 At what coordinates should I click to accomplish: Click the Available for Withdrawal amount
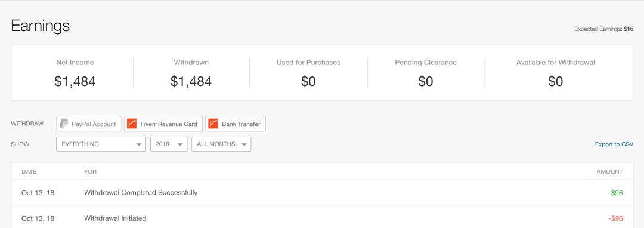pyautogui.click(x=555, y=81)
